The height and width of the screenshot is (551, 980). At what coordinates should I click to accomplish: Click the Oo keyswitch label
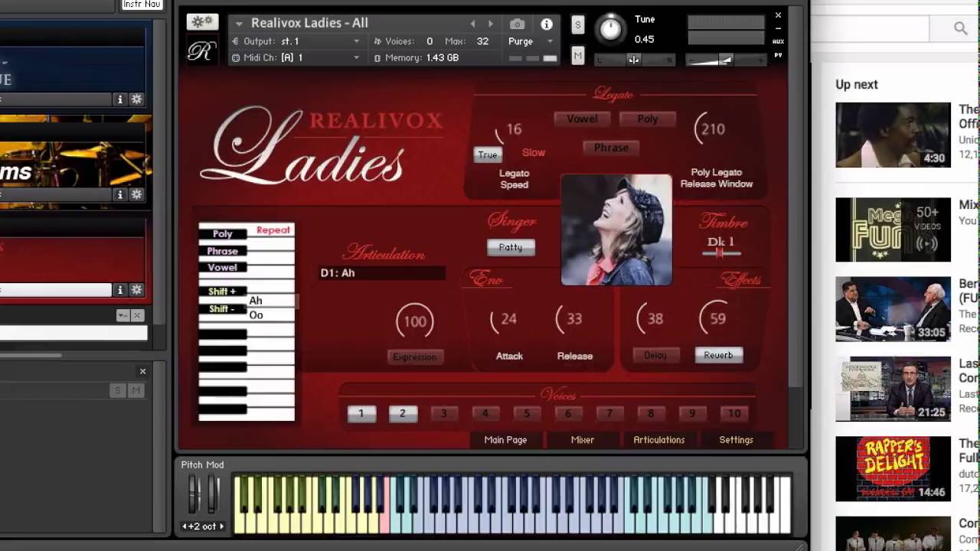pos(256,315)
